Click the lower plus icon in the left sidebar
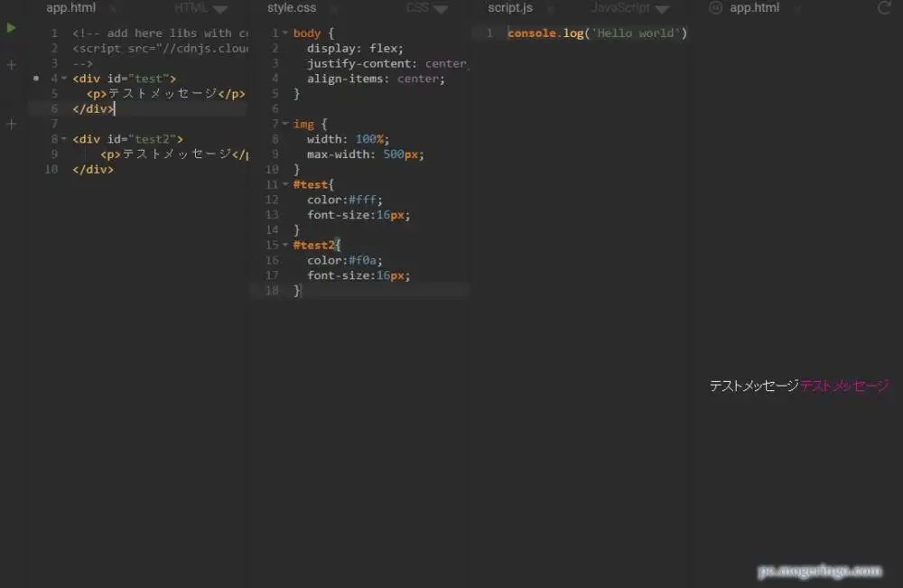 [x=11, y=124]
